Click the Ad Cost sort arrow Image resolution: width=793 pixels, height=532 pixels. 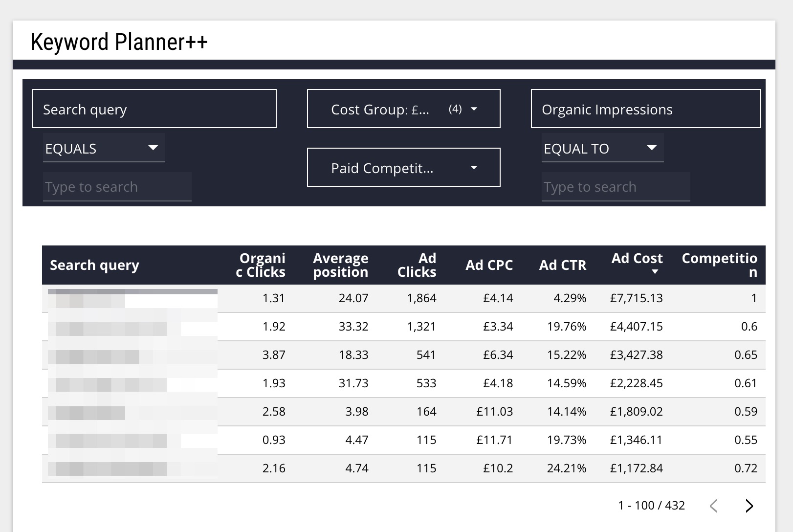655,272
